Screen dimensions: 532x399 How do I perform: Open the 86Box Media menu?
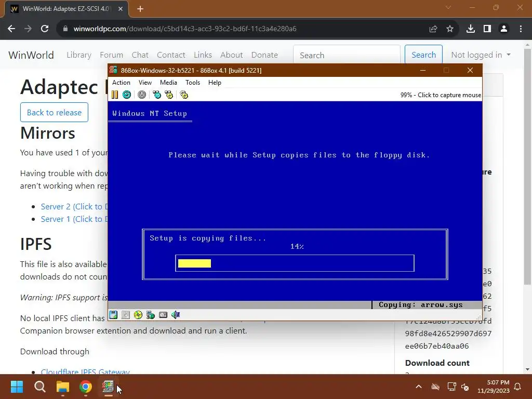[168, 83]
